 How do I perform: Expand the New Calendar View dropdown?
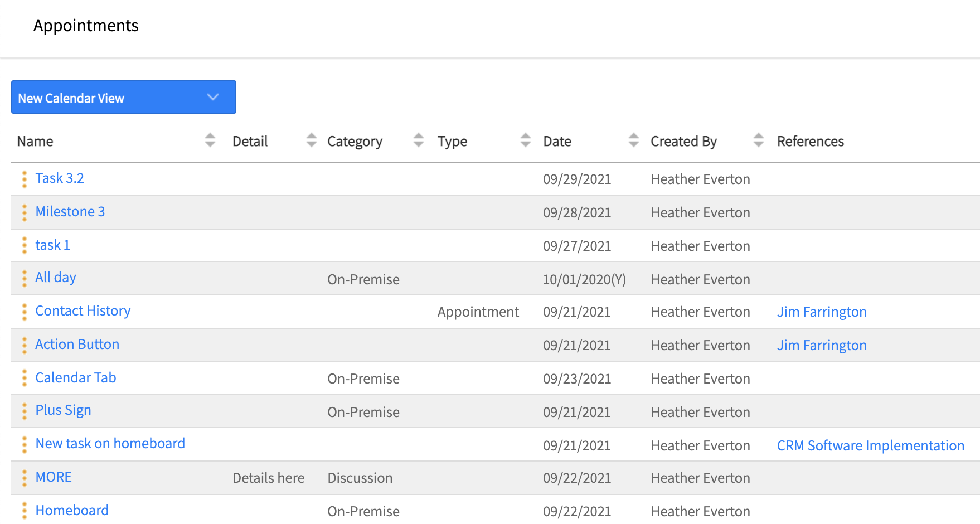[124, 97]
